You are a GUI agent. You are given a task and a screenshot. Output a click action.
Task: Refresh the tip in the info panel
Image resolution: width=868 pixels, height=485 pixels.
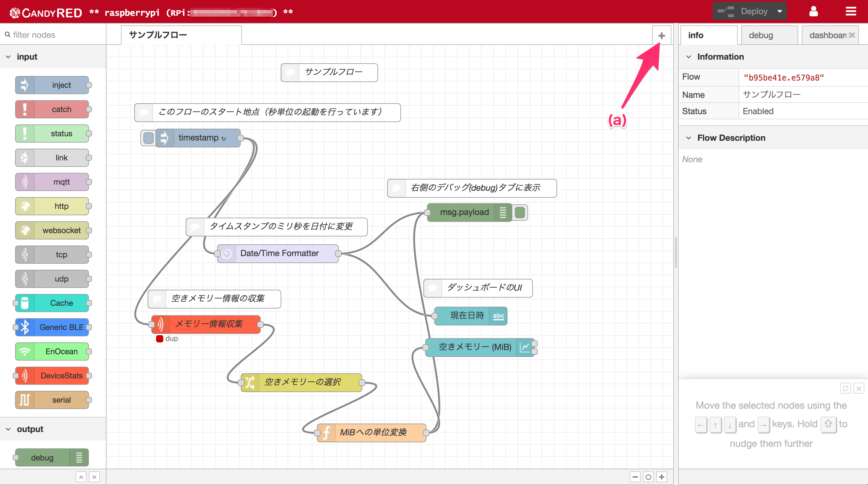pos(846,388)
